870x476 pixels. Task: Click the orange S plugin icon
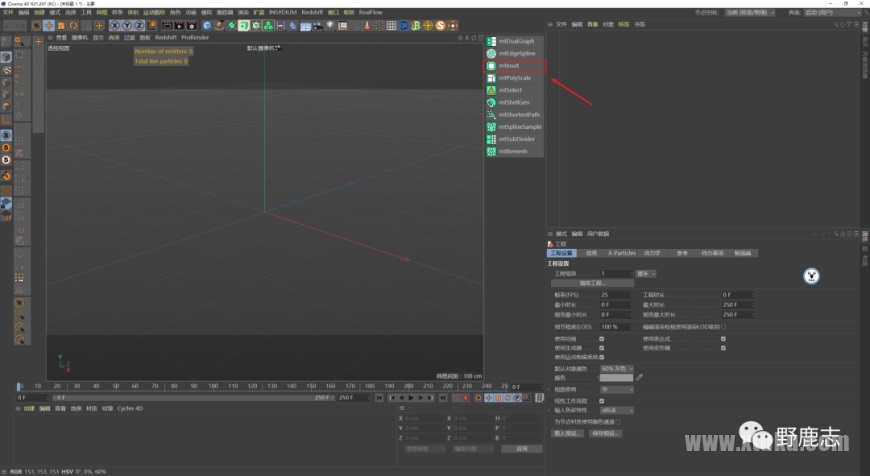(441, 26)
